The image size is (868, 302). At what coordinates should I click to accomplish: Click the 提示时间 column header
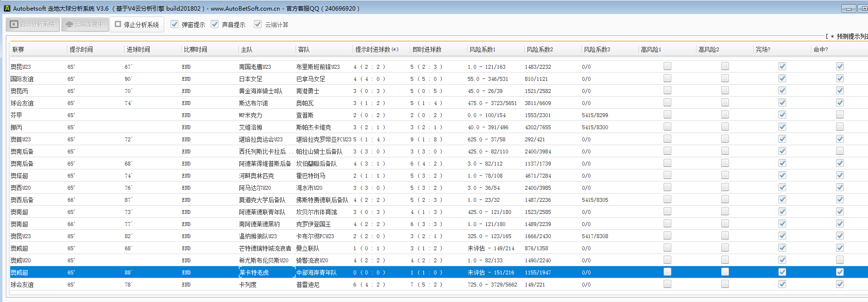tap(81, 49)
